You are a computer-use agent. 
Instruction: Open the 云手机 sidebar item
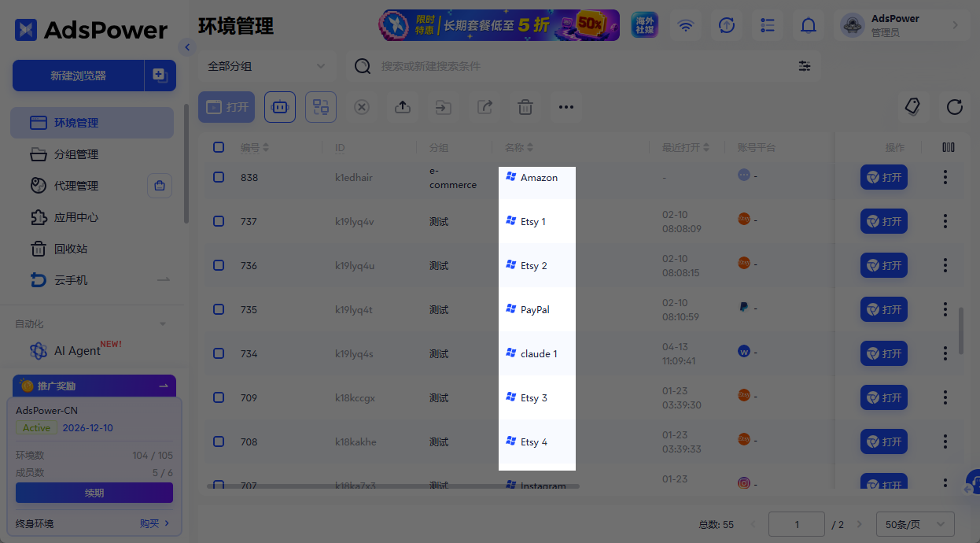pyautogui.click(x=92, y=280)
